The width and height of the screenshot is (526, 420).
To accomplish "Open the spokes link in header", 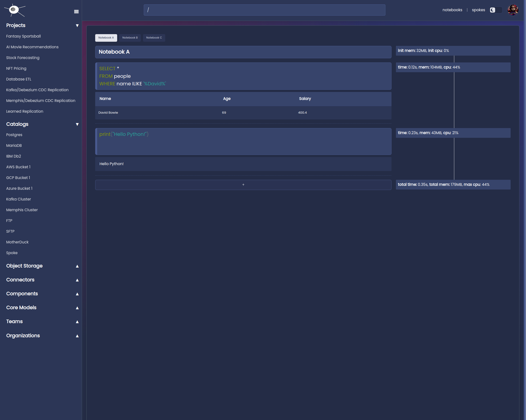I will 478,10.
